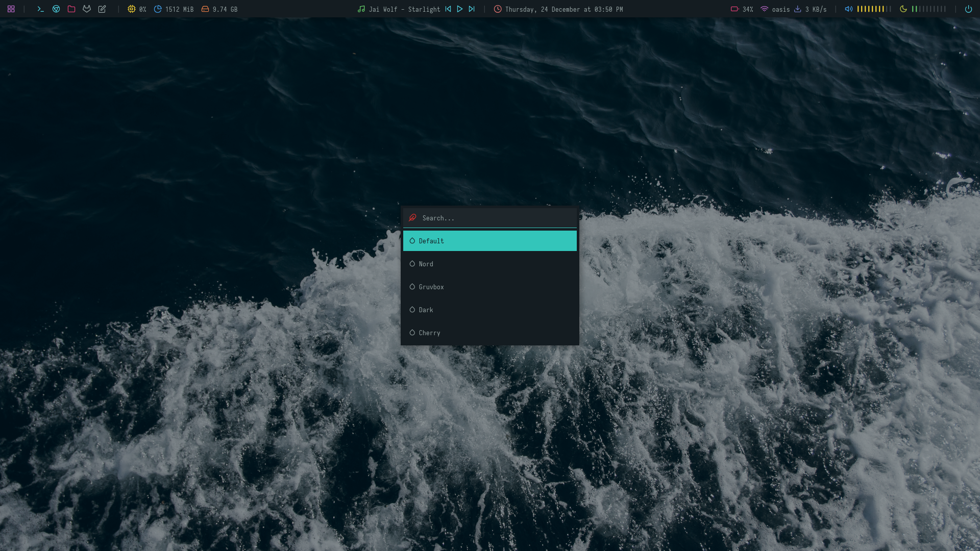
Task: Mute audio via the speaker icon
Action: [x=848, y=9]
